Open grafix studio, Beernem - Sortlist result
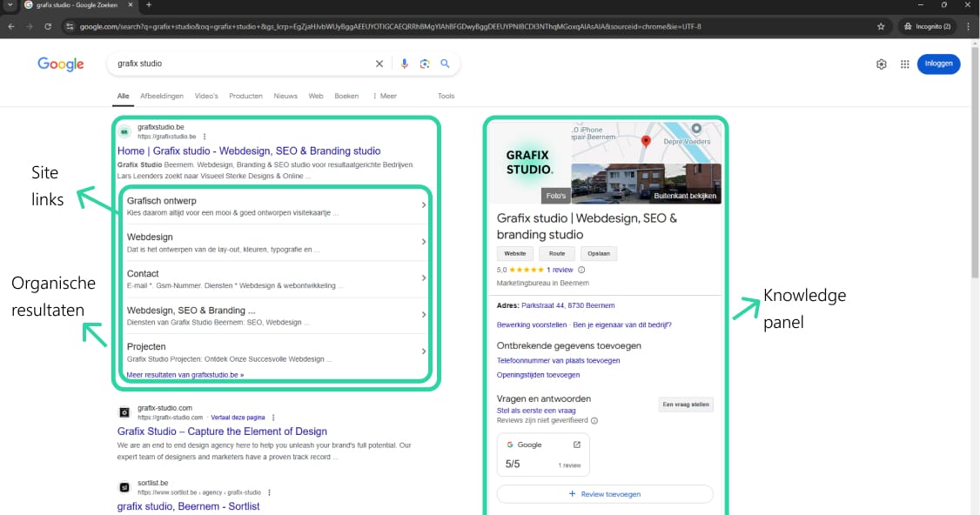Screen dimensions: 980x515 click(x=188, y=506)
